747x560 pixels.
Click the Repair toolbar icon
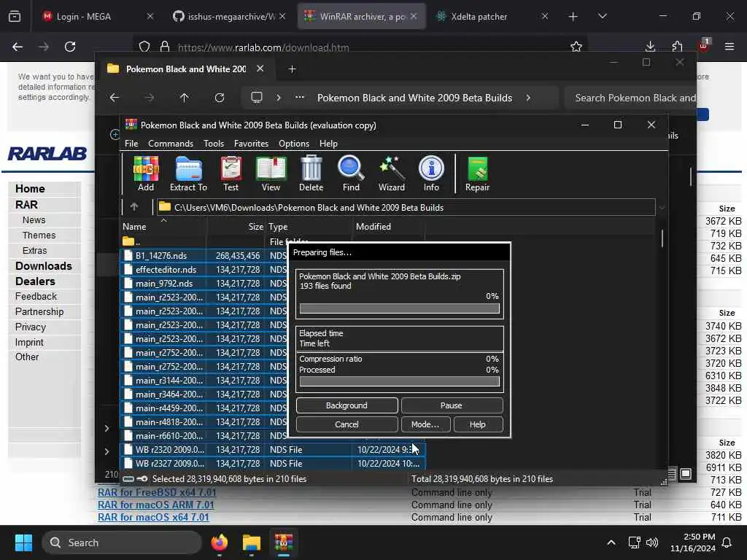point(477,174)
